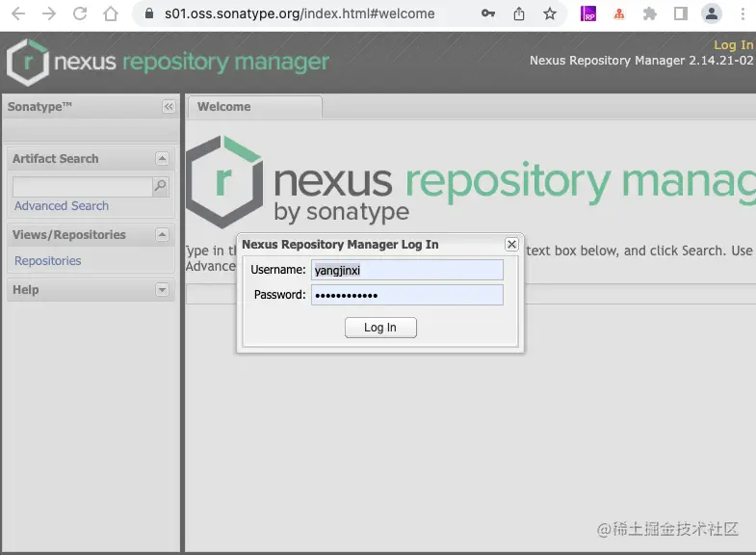
Task: Click the Sonatype panel title
Action: pos(39,107)
